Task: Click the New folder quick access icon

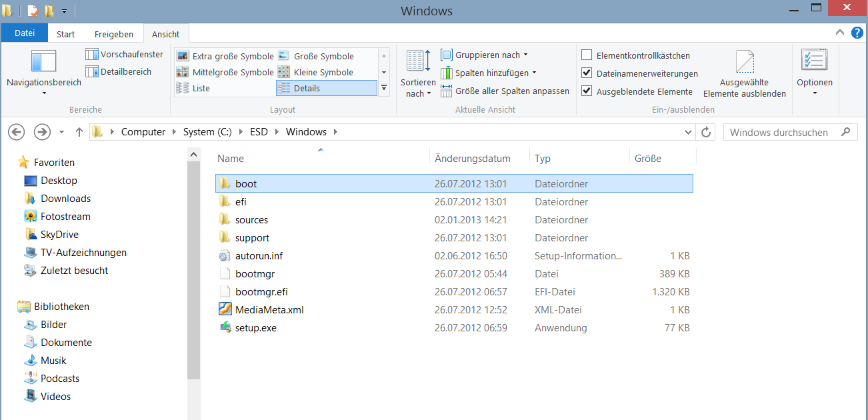Action: (x=49, y=11)
